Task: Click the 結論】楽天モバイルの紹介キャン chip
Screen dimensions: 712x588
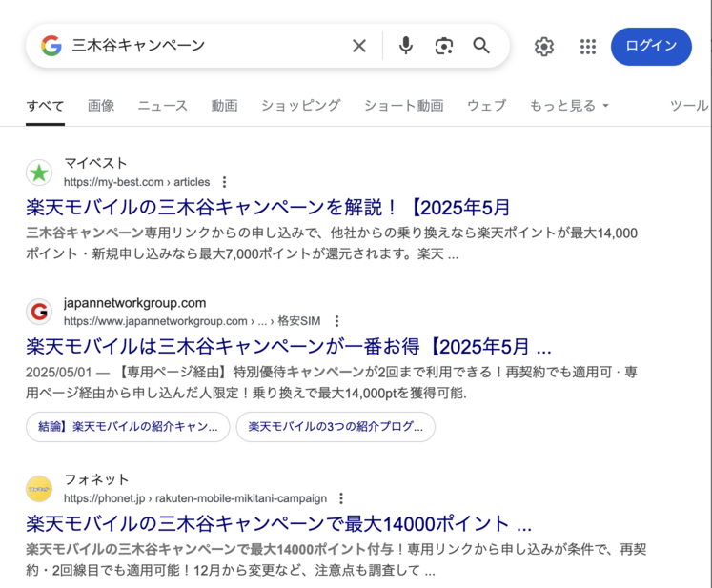Action: tap(128, 427)
